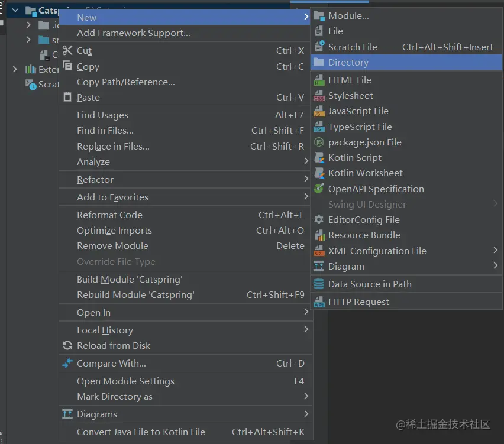The image size is (504, 444).
Task: Choose Reformat Code
Action: pyautogui.click(x=186, y=215)
